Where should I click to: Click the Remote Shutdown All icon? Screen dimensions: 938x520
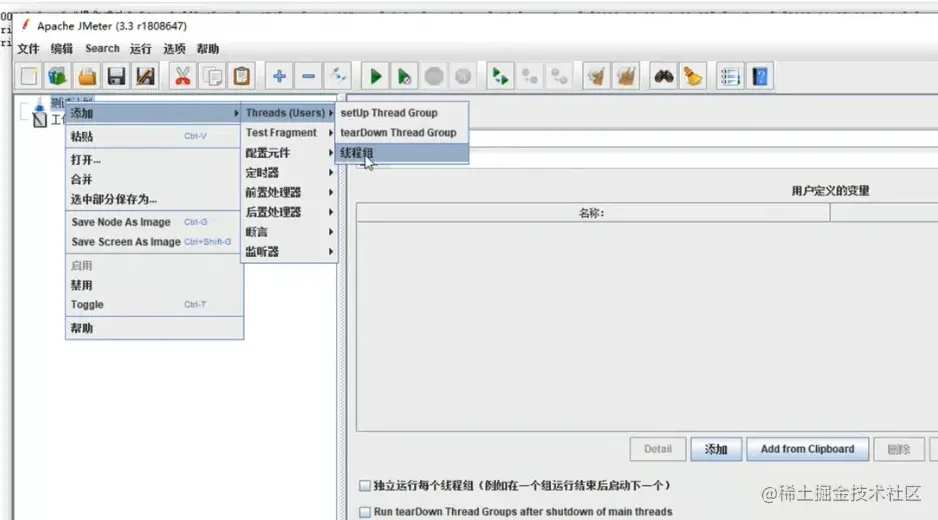[559, 77]
